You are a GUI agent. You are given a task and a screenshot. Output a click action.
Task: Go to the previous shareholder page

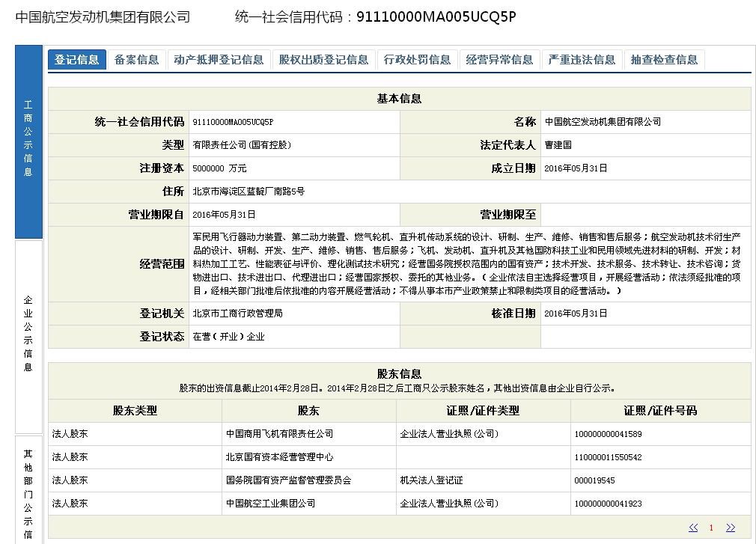tap(693, 528)
